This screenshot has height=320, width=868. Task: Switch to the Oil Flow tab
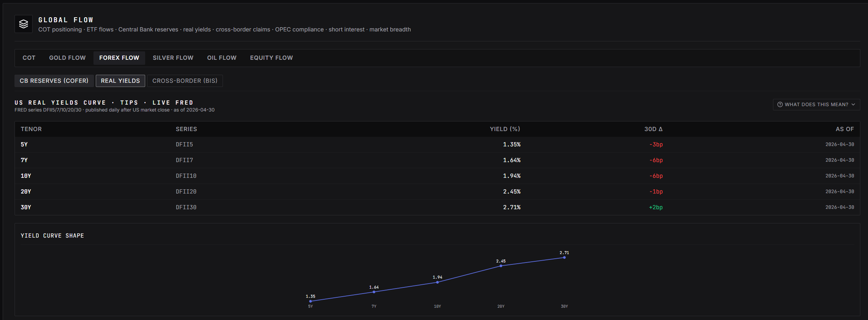click(222, 58)
